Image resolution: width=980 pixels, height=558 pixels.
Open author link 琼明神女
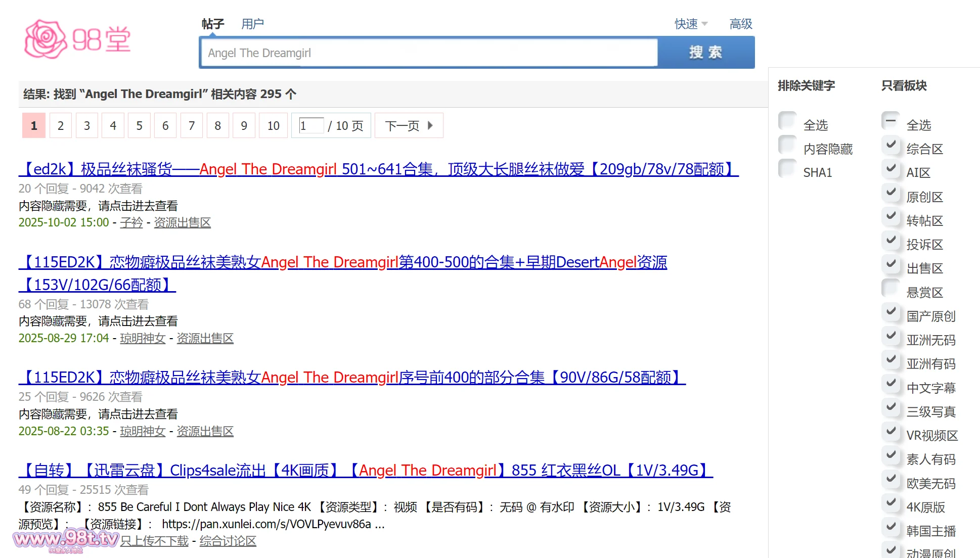click(143, 338)
